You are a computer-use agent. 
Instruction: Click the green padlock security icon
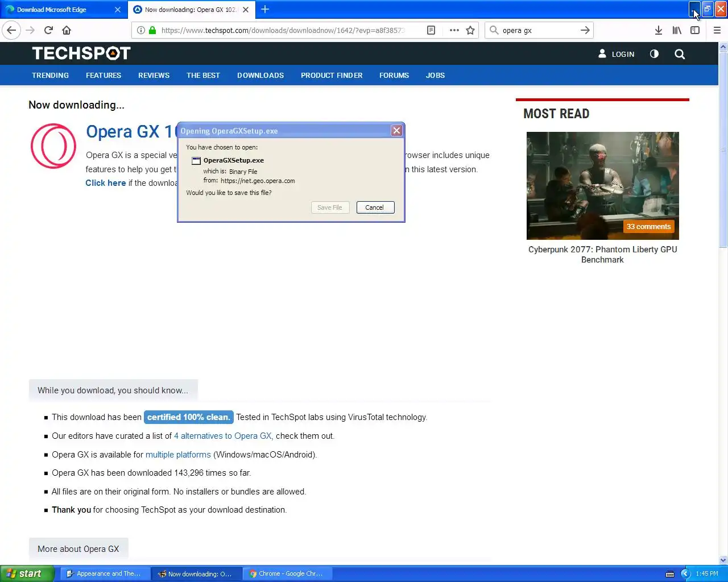click(x=152, y=30)
